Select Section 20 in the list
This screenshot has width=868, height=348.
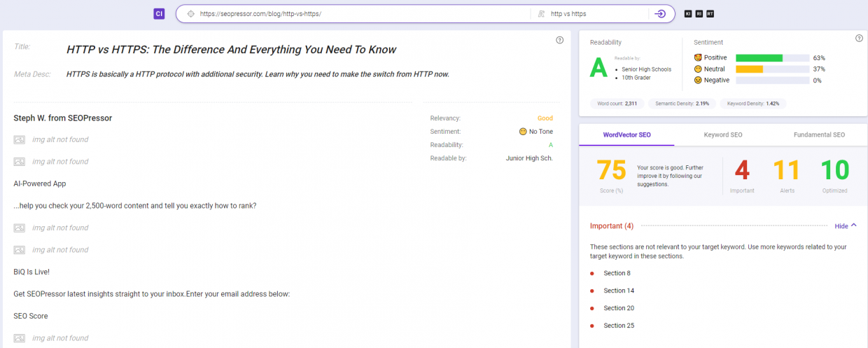[619, 308]
